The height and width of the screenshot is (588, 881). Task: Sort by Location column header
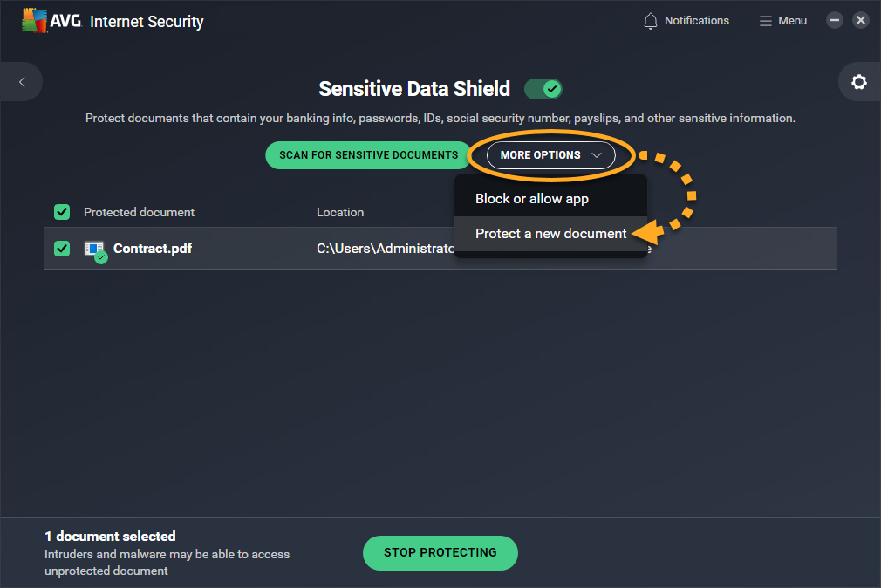coord(340,212)
